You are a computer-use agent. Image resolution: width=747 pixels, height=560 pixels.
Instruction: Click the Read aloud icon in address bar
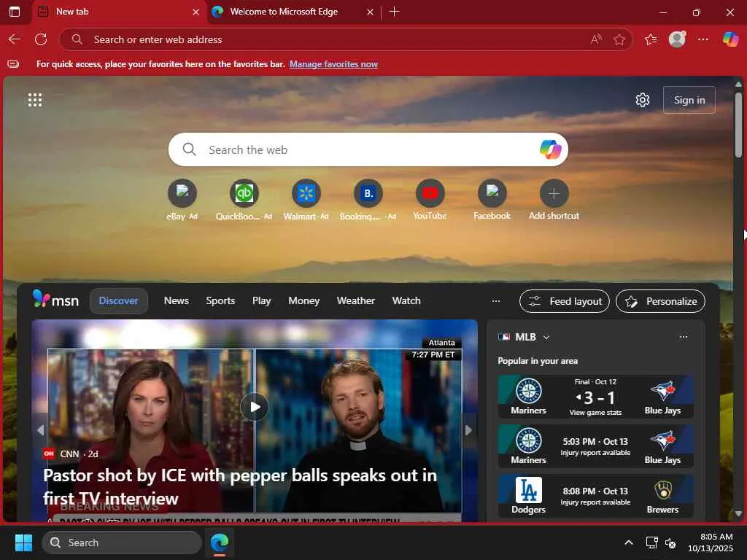596,39
